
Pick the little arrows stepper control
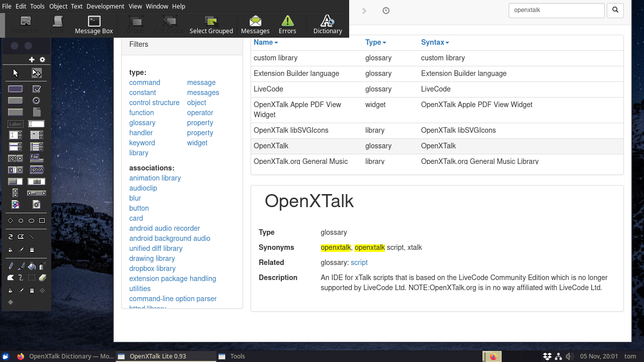[x=16, y=193]
